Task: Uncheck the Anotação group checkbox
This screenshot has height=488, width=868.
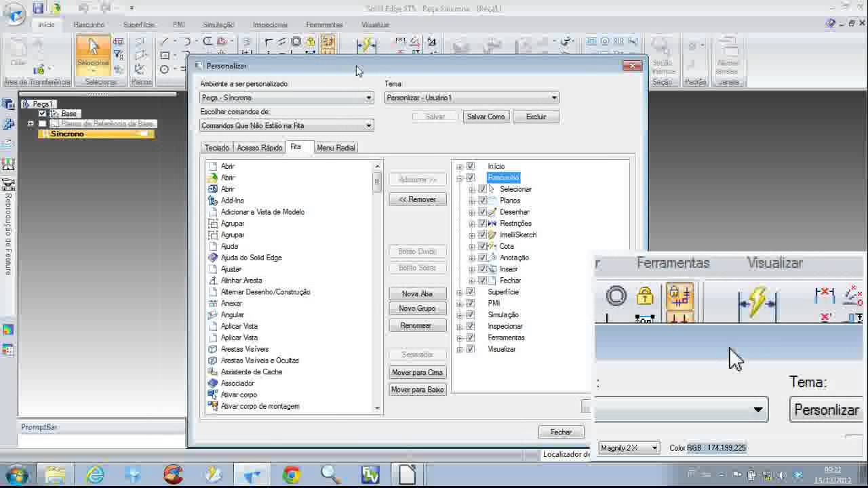Action: (x=483, y=258)
